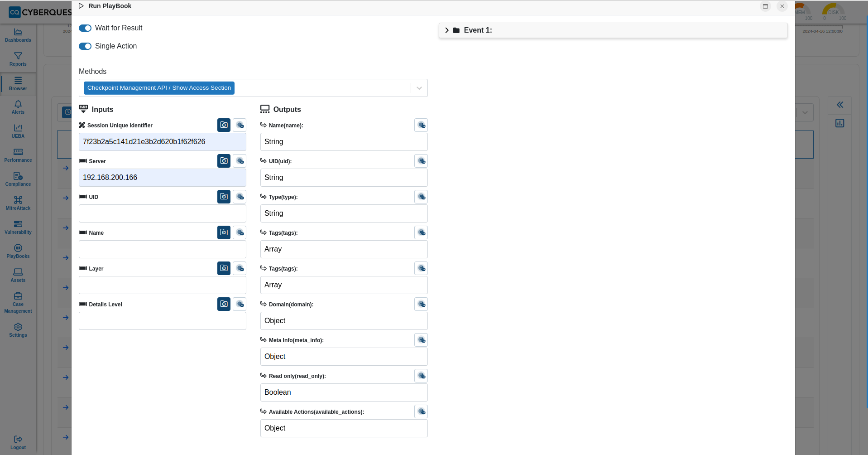Click the chart icon on right panel
This screenshot has width=868, height=455.
(840, 123)
